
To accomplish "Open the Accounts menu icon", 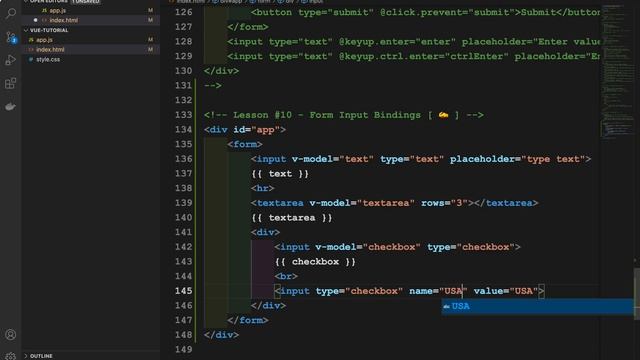I will (x=11, y=335).
